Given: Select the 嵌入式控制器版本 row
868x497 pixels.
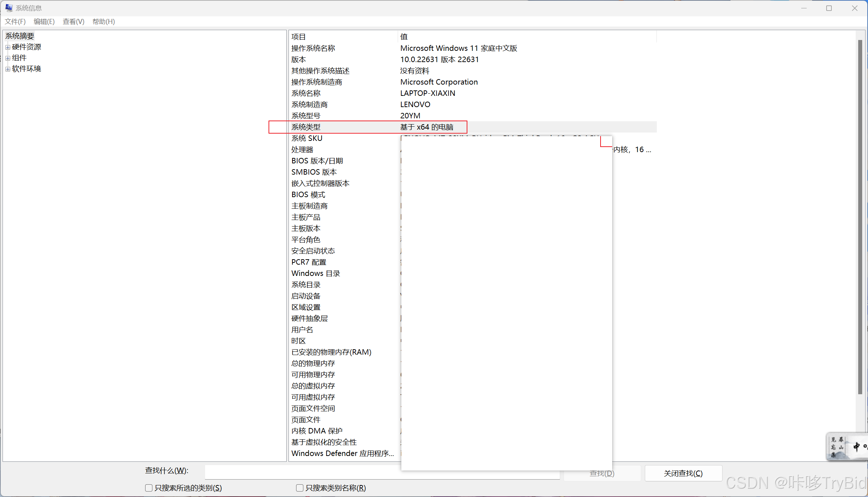Looking at the screenshot, I should 345,183.
